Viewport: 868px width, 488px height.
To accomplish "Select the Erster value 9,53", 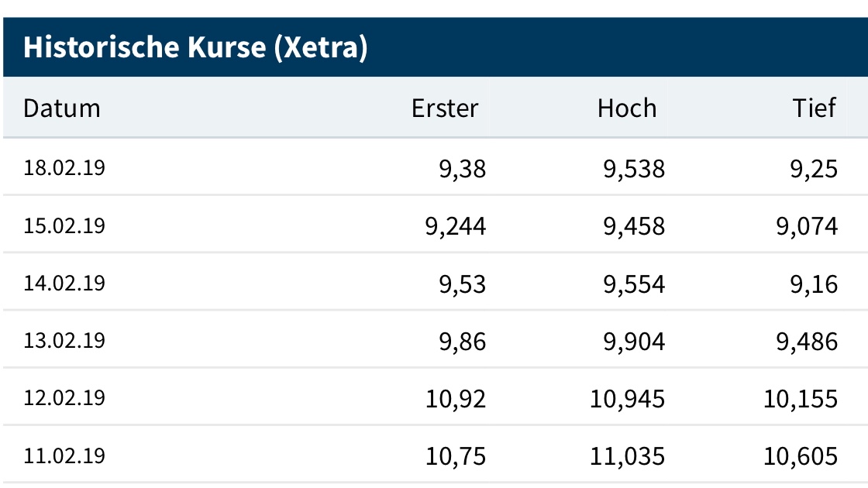I will click(x=463, y=284).
